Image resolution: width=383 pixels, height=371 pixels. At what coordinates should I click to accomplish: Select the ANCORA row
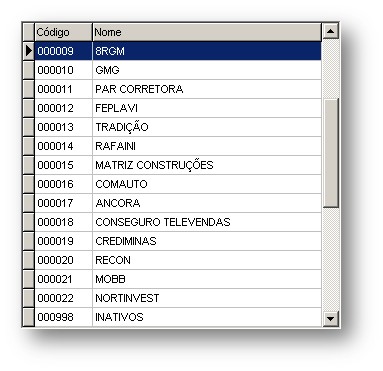pyautogui.click(x=178, y=203)
